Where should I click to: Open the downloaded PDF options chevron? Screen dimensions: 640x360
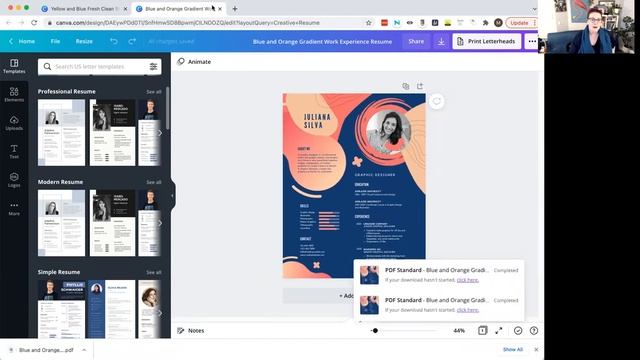point(84,350)
